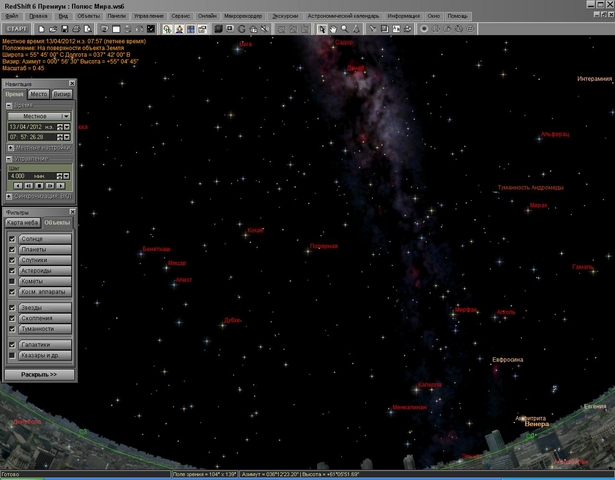Switch to the Карта неба tab

(x=21, y=222)
